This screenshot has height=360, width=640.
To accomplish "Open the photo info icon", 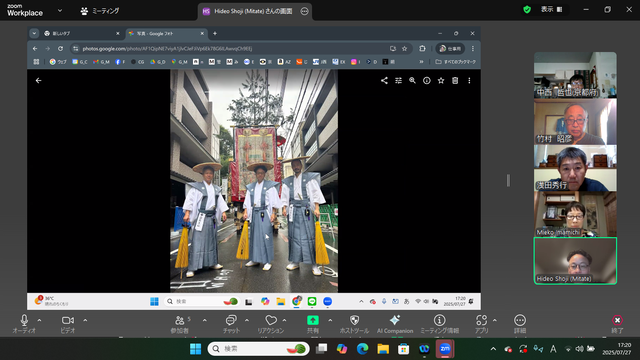I will click(x=427, y=81).
